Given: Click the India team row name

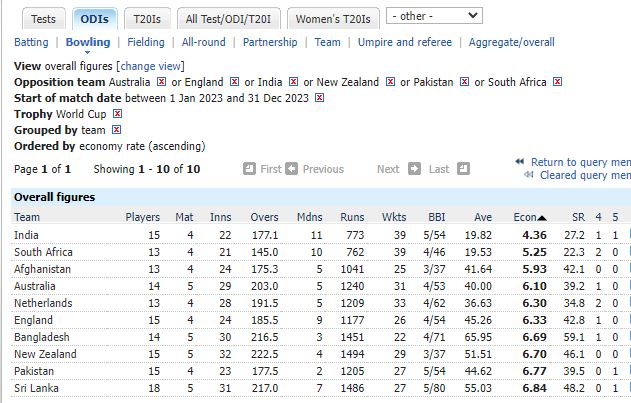Looking at the screenshot, I should [26, 235].
